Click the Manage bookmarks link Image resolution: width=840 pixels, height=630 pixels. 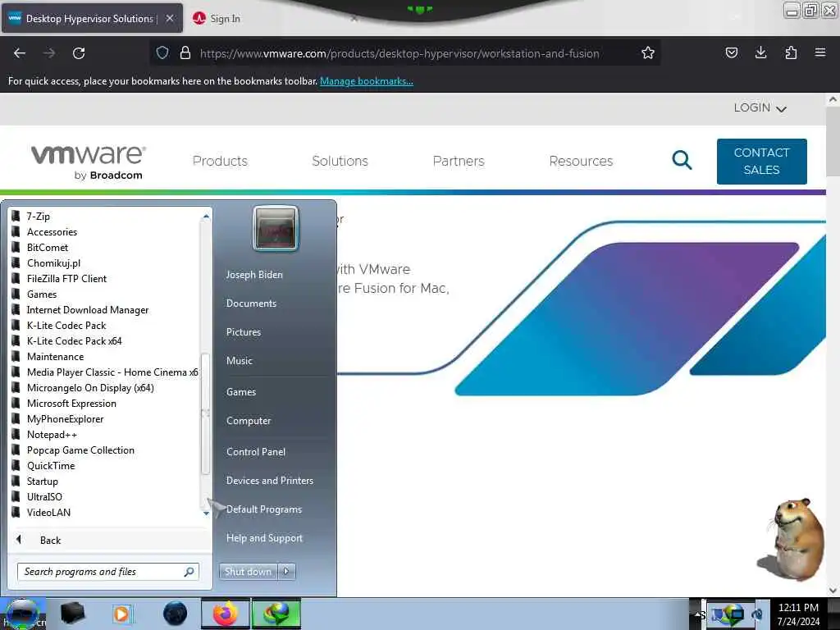367,81
